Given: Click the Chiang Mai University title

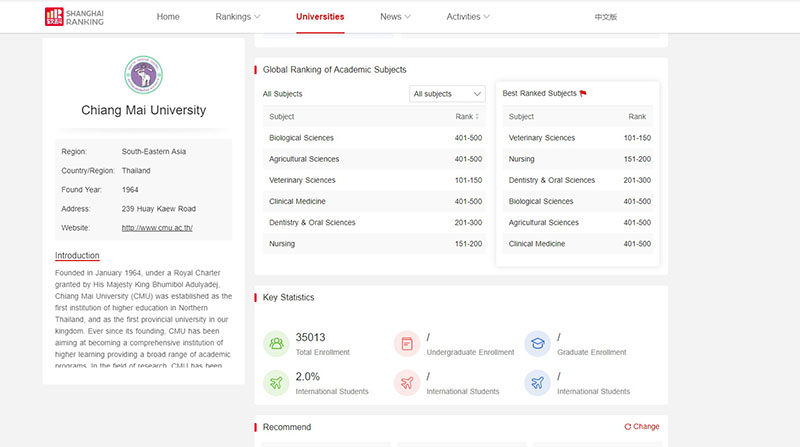Looking at the screenshot, I should coord(143,110).
